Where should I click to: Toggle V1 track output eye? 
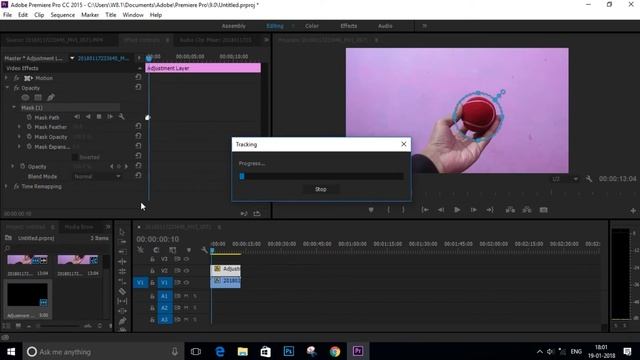[x=187, y=282]
